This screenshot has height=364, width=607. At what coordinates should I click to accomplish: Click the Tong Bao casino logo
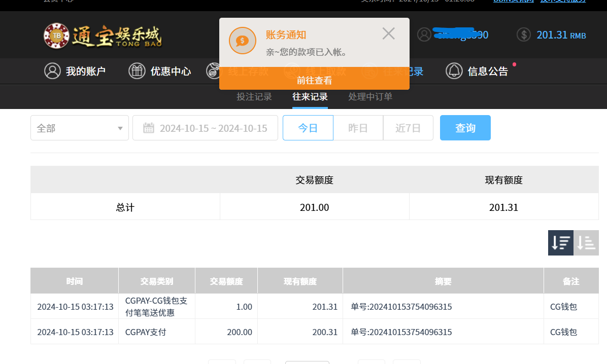coord(102,35)
